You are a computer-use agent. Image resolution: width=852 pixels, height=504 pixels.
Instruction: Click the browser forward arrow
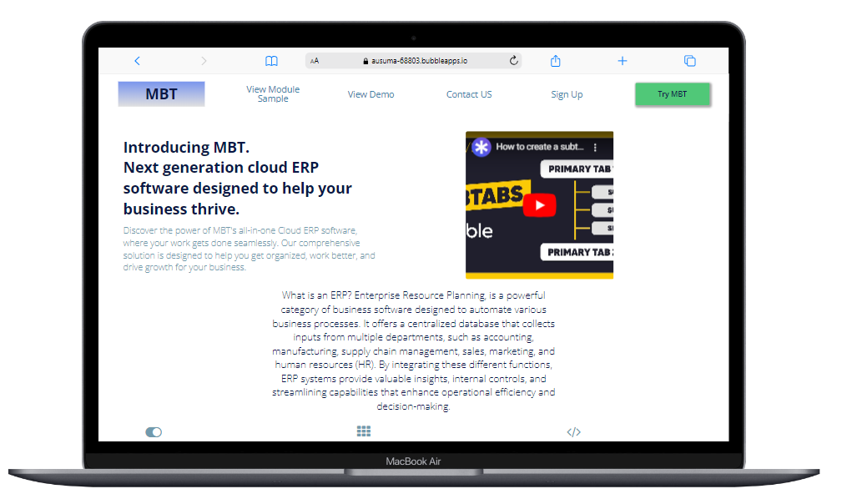coord(204,61)
